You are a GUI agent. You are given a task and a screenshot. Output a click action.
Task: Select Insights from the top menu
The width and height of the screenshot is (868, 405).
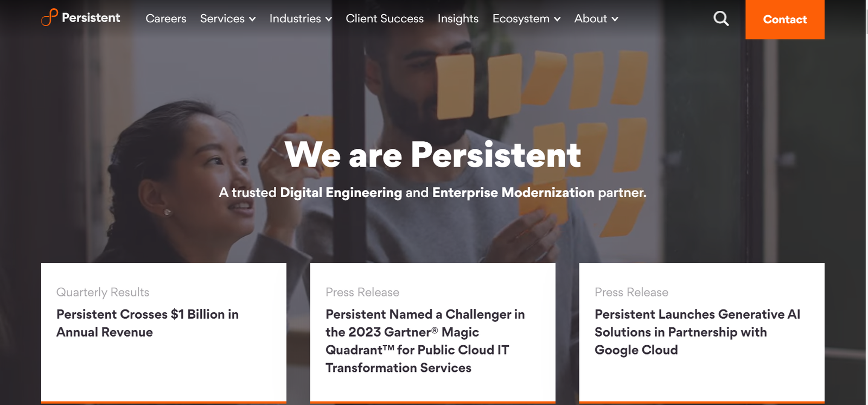tap(458, 19)
